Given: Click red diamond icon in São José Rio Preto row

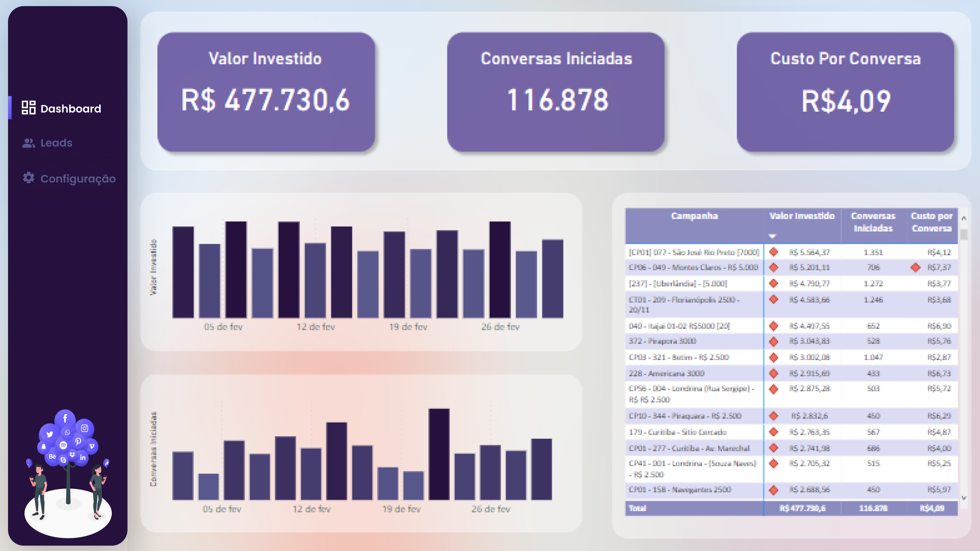Looking at the screenshot, I should 774,252.
